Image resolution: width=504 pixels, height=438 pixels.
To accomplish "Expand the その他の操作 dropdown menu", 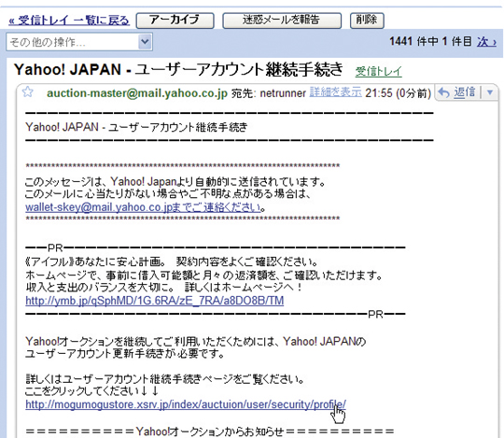I will 79,42.
